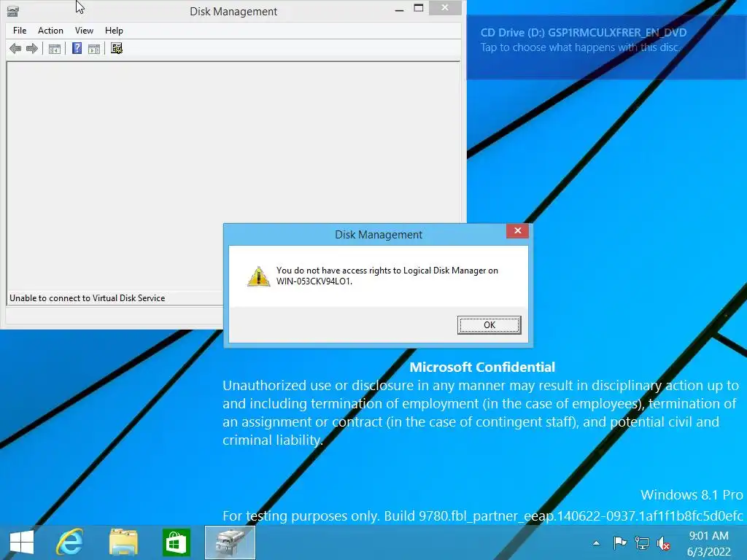This screenshot has height=560, width=747.
Task: Open Action Center flag icon
Action: point(620,542)
